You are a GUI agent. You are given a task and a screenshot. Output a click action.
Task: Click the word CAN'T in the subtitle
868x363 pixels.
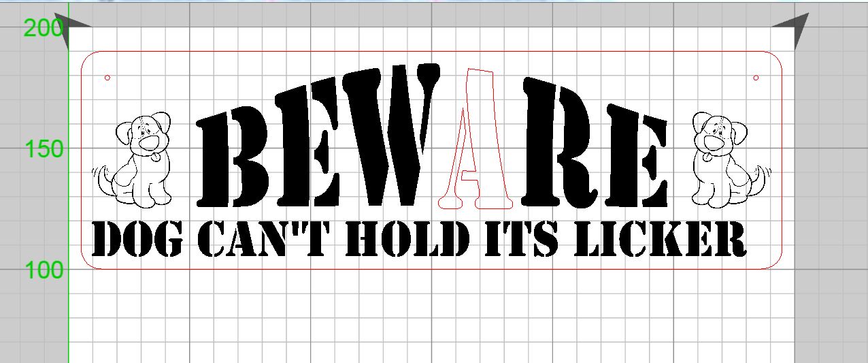265,239
